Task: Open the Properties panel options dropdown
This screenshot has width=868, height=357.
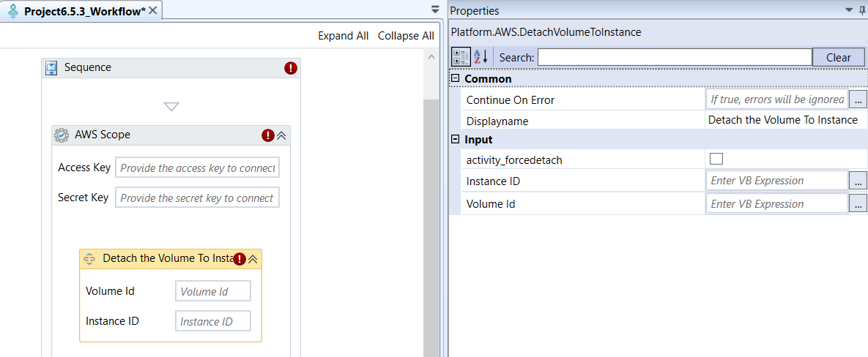Action: 849,10
